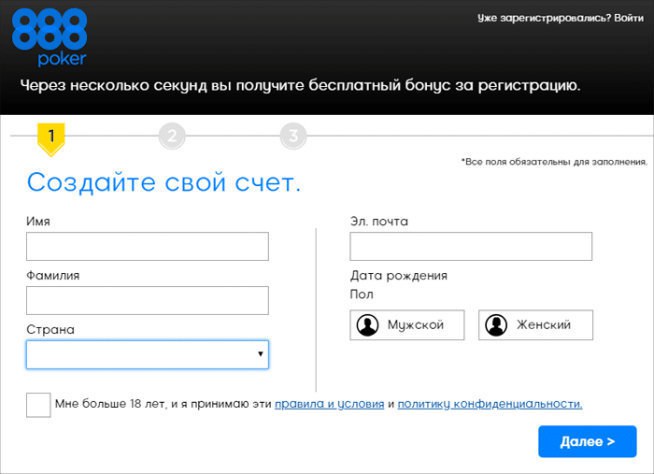Viewport: 654px width, 474px height.
Task: Open the правила и условия link
Action: coord(329,404)
